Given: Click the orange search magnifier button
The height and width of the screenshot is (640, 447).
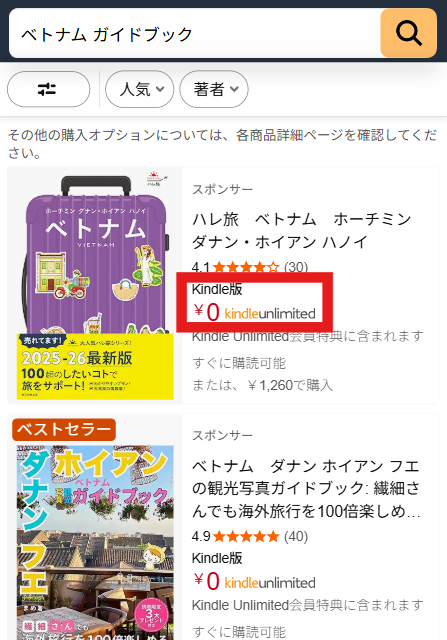Looking at the screenshot, I should [408, 33].
